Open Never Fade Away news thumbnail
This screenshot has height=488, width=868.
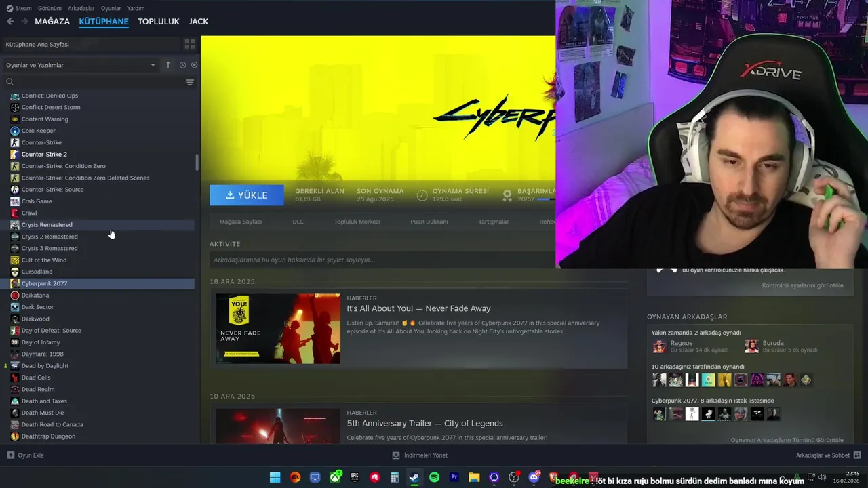[278, 329]
